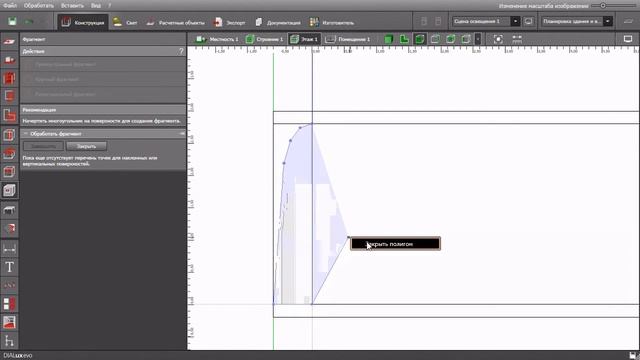Open the fourth sidebar red square outline tool
The image size is (640, 360).
pos(9,96)
